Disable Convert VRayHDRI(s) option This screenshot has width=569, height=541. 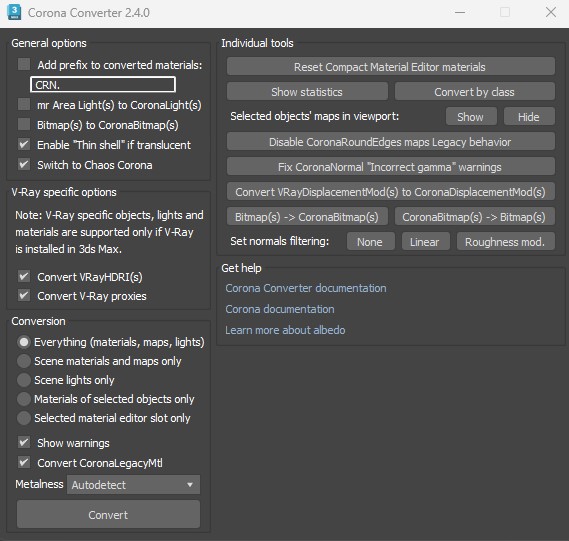[24, 276]
